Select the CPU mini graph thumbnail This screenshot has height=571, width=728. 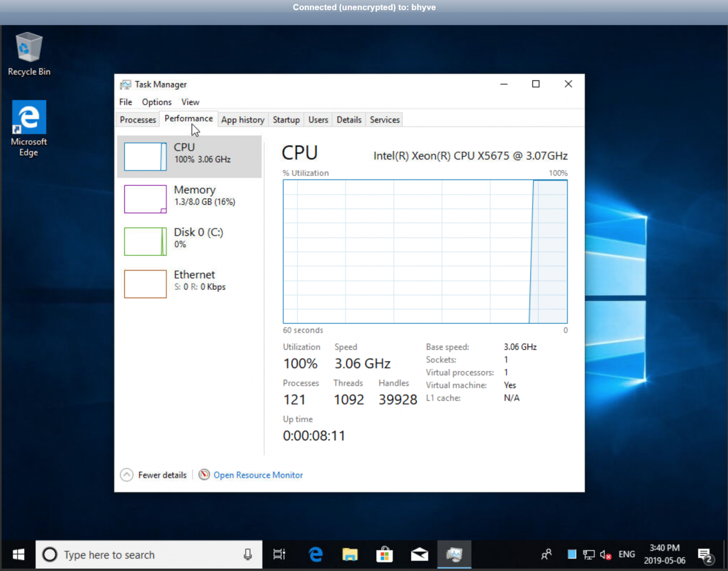(145, 157)
